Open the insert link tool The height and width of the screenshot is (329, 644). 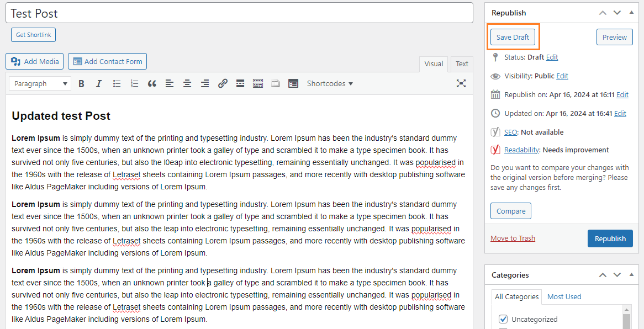pos(223,84)
